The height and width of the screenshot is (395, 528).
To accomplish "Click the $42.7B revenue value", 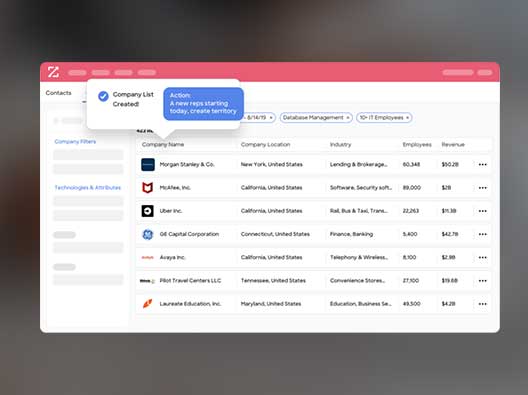I will tap(450, 234).
